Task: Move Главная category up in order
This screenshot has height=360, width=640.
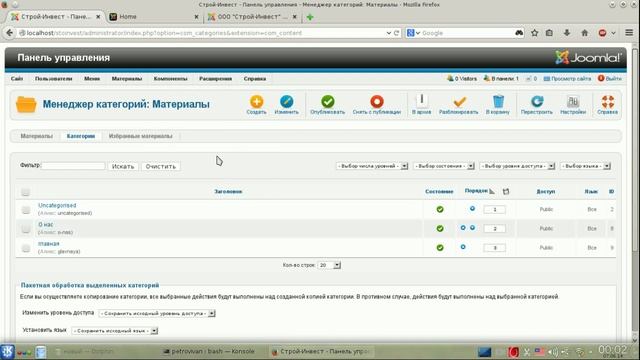Action: click(463, 247)
